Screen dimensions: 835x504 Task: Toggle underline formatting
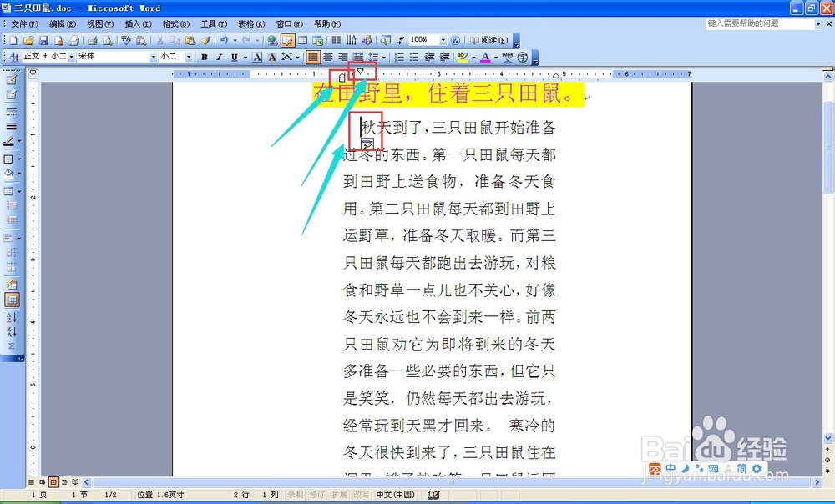pyautogui.click(x=235, y=57)
